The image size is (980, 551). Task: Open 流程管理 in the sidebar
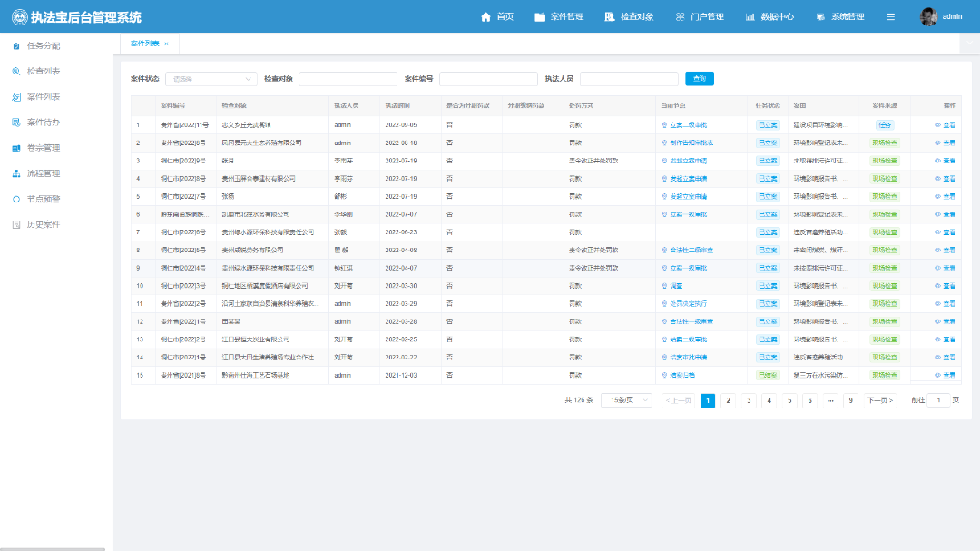[x=44, y=174]
